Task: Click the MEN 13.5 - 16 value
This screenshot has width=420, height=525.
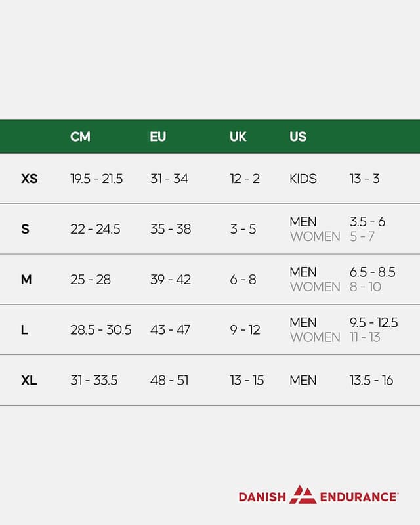Action: tap(371, 380)
